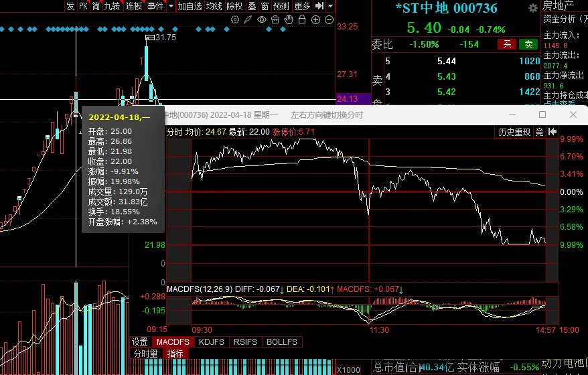Image resolution: width=588 pixels, height=375 pixels.
Task: Click 历史重现 history replay button
Action: tap(514, 132)
